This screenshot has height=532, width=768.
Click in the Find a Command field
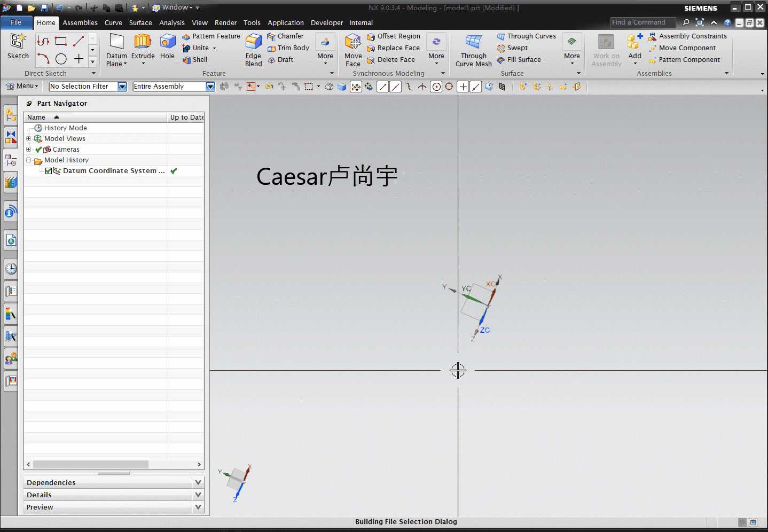point(643,22)
